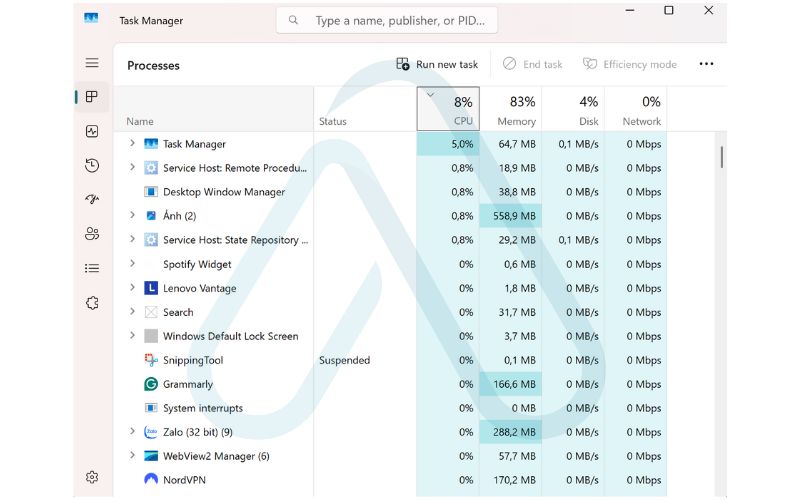Click the Lenovo Vantage L icon

tap(151, 288)
